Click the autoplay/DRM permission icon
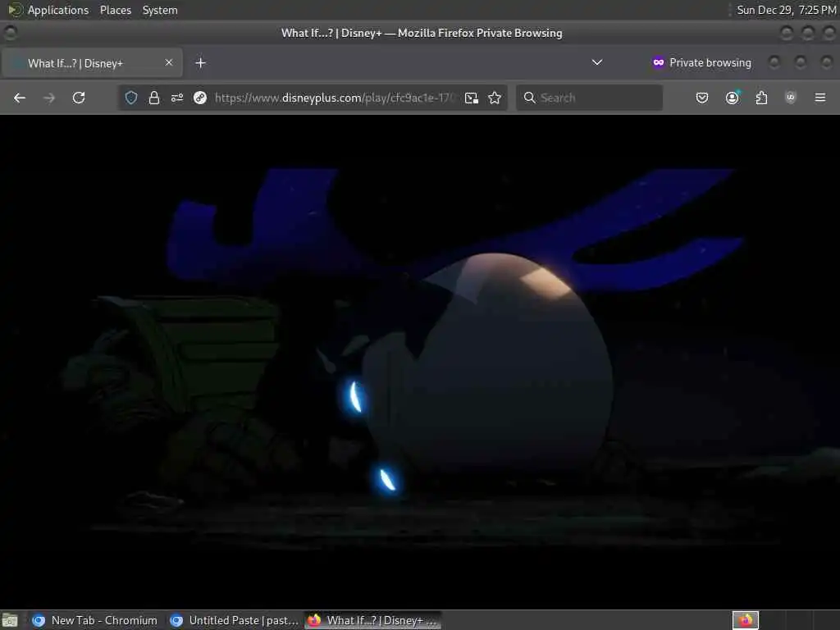The image size is (840, 630). [200, 98]
